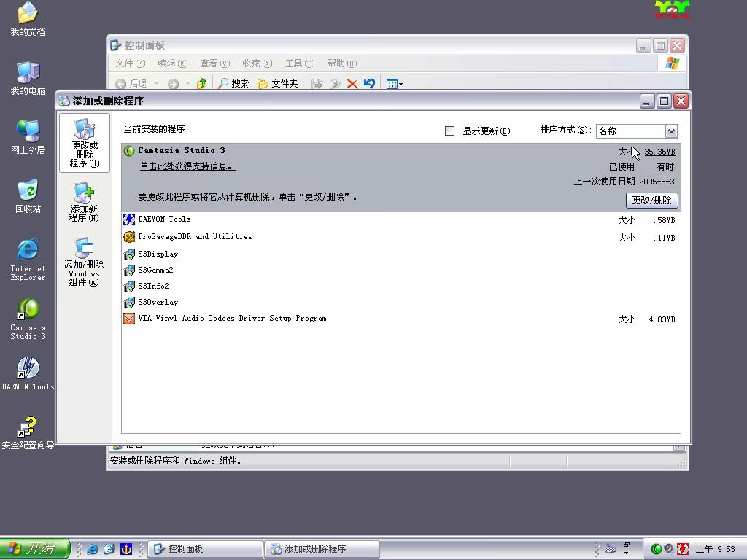Click the red Delete toolbar icon in Control Panel
The image size is (747, 560).
point(352,84)
